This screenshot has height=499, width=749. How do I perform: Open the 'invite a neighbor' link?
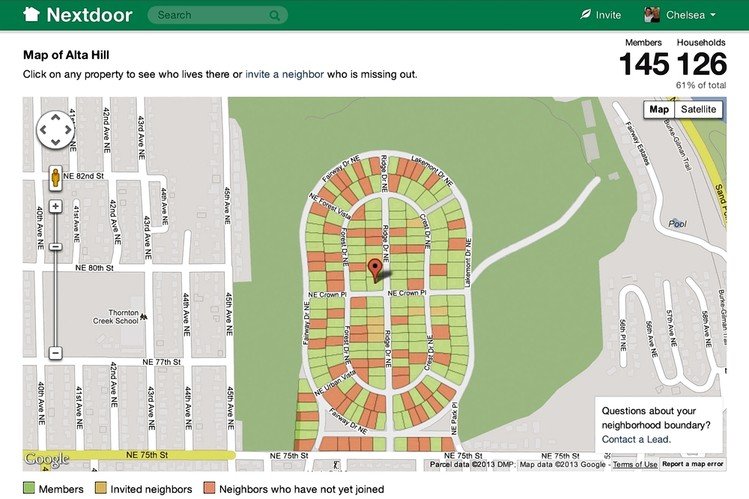[284, 74]
